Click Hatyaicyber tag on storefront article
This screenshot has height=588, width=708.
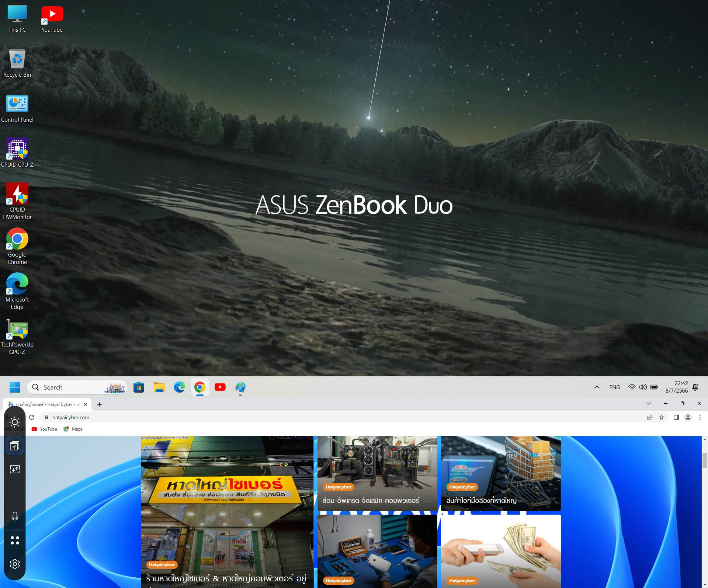click(162, 564)
